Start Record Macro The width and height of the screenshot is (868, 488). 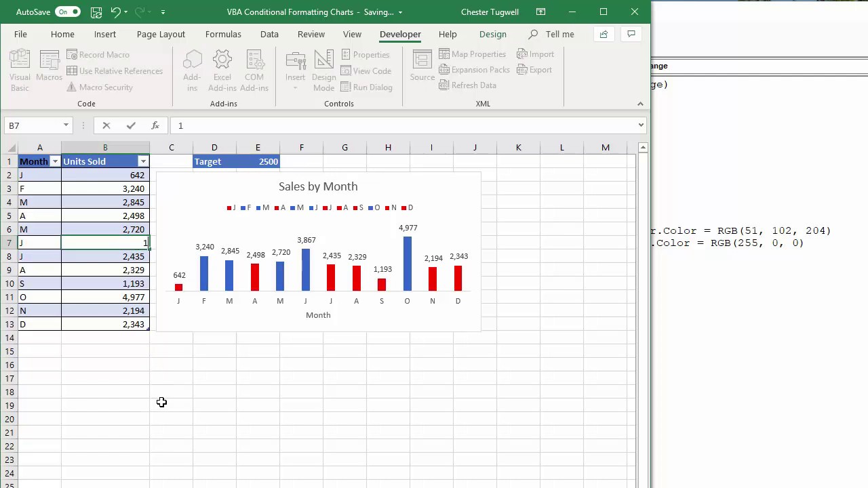(x=98, y=55)
